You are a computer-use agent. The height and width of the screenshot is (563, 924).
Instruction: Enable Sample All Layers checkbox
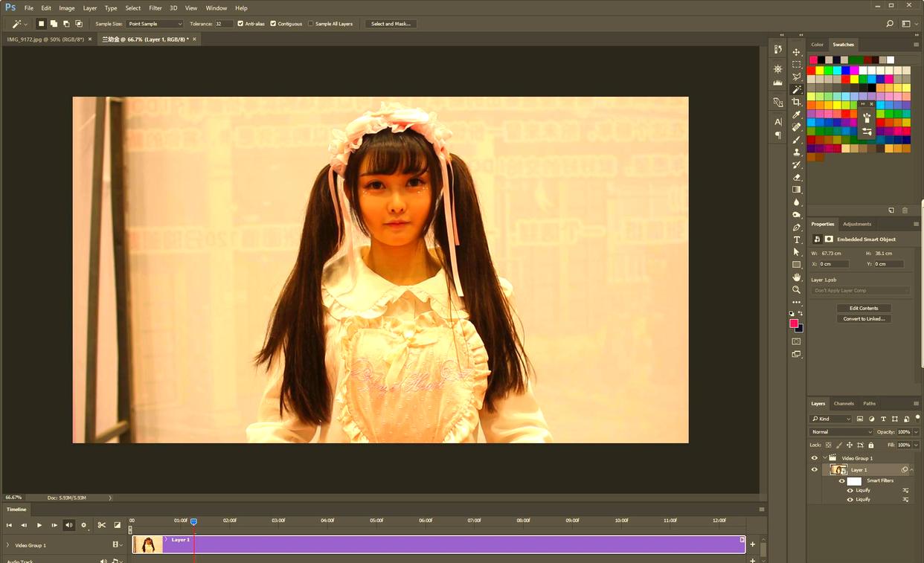click(311, 24)
